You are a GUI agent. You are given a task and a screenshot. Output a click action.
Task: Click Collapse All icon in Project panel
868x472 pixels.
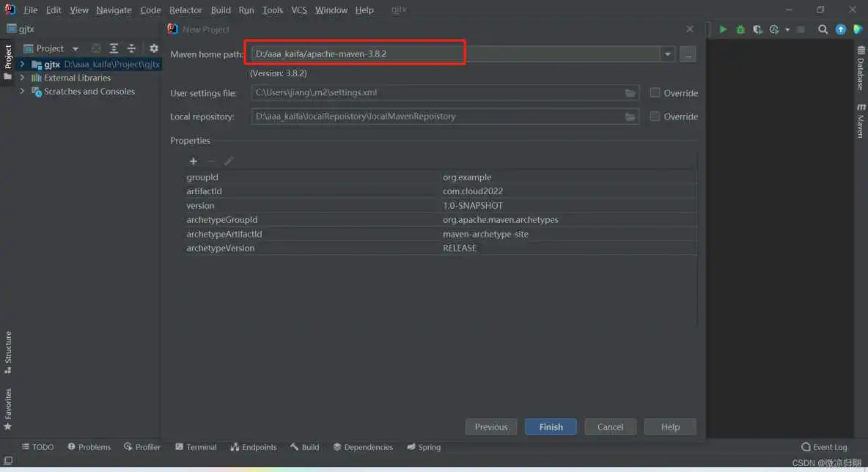coord(132,48)
